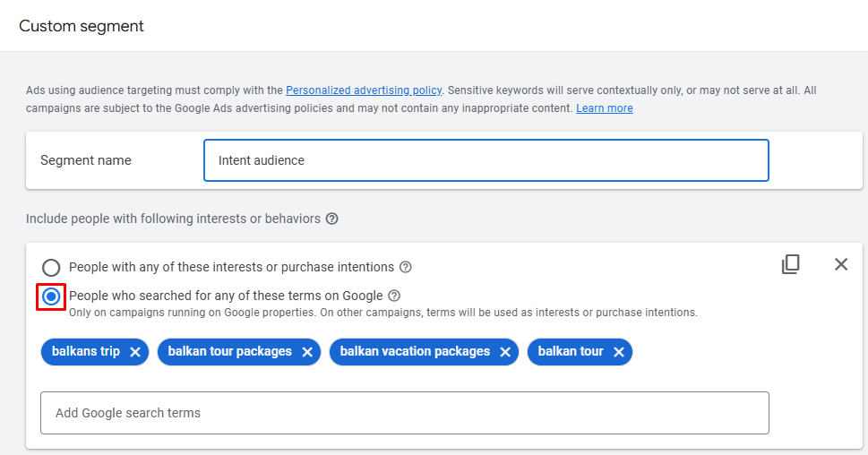This screenshot has height=455, width=868.
Task: Open help icon beside interests or purchase intentions
Action: [x=405, y=267]
